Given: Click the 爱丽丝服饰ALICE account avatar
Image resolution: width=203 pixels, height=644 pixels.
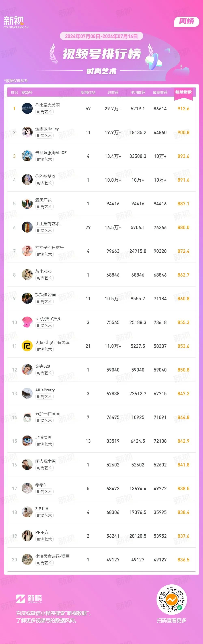Looking at the screenshot, I should 27,156.
